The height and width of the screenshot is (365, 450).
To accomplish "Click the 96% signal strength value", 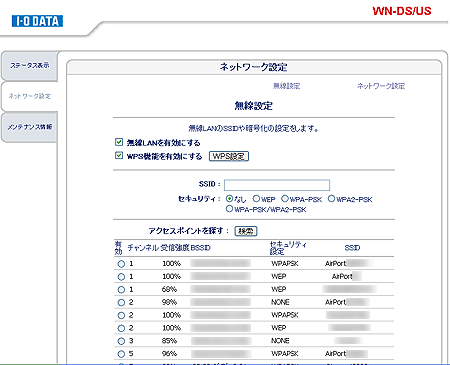I will (169, 354).
